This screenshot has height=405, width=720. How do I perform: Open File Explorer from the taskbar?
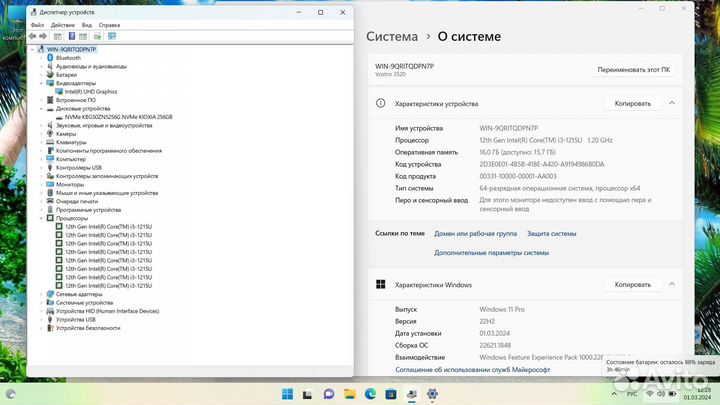[x=350, y=394]
